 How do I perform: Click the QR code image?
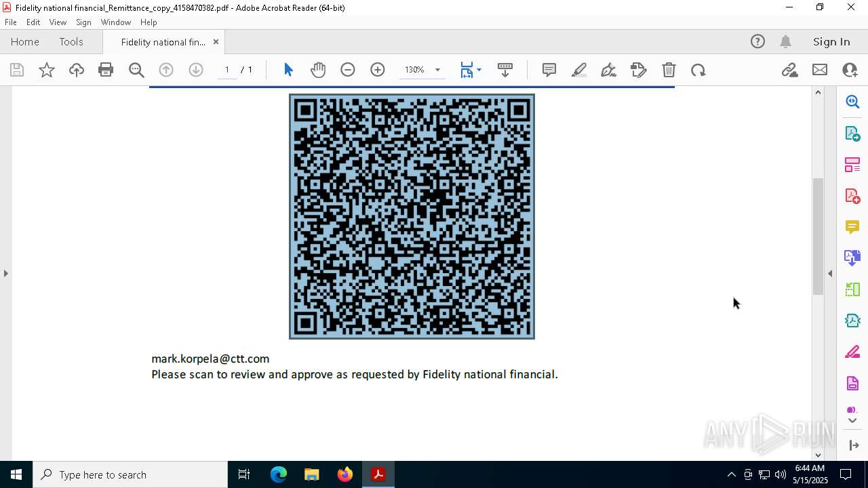pyautogui.click(x=412, y=216)
